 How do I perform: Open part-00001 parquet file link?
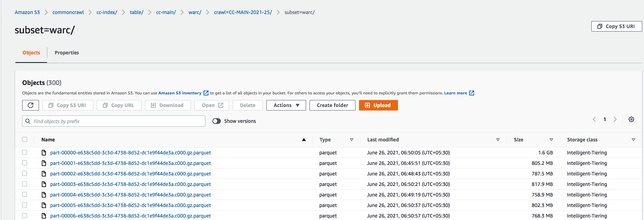pos(131,163)
